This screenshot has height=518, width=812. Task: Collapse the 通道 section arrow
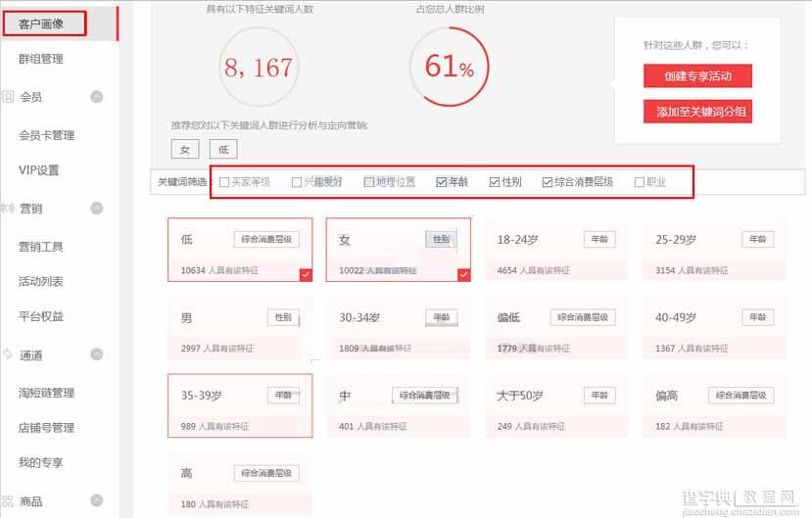(96, 354)
